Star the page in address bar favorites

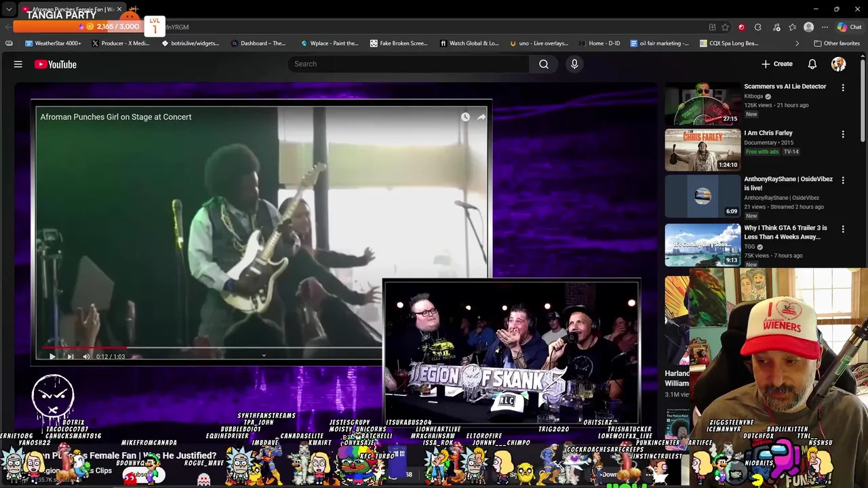pyautogui.click(x=725, y=27)
